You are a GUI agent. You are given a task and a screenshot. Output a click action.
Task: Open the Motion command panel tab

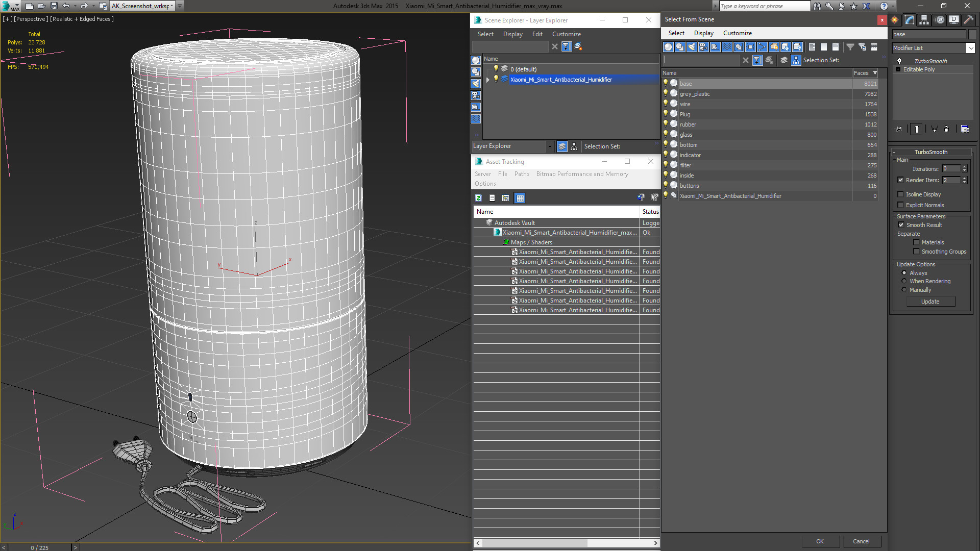point(940,20)
